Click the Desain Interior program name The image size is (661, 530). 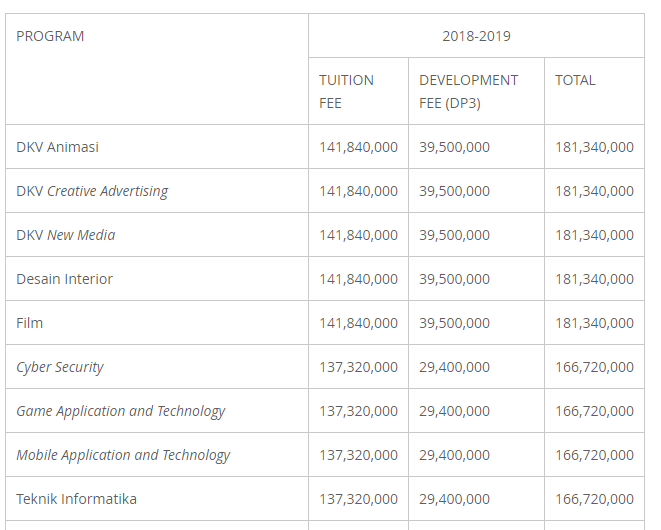point(64,279)
